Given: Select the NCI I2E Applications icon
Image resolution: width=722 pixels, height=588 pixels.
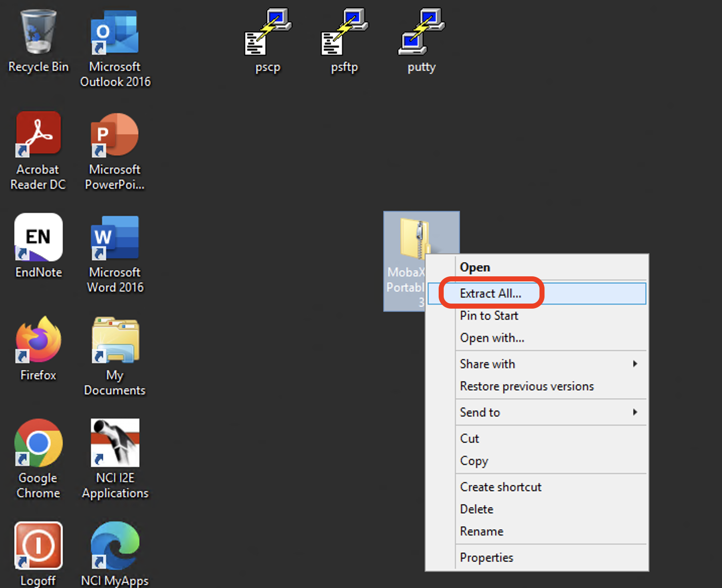Looking at the screenshot, I should (x=115, y=444).
